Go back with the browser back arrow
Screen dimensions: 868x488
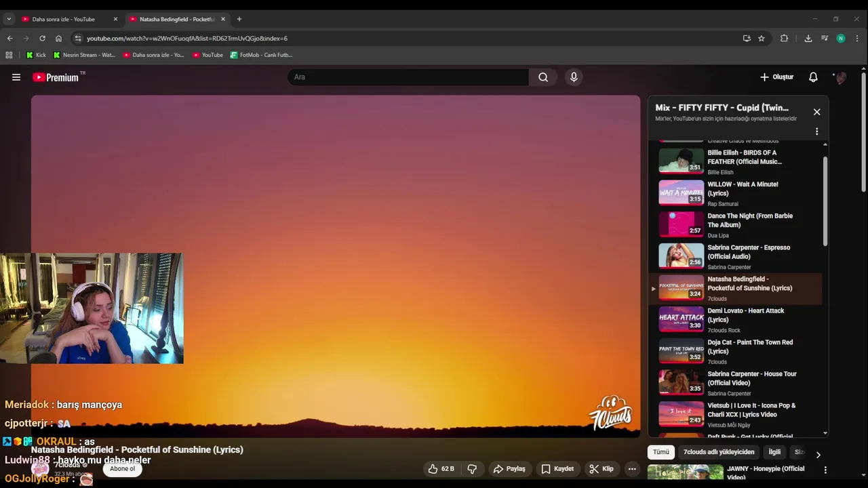coord(9,39)
